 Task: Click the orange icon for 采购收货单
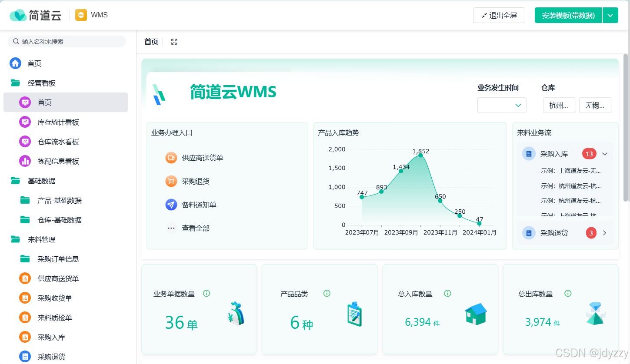pyautogui.click(x=25, y=298)
